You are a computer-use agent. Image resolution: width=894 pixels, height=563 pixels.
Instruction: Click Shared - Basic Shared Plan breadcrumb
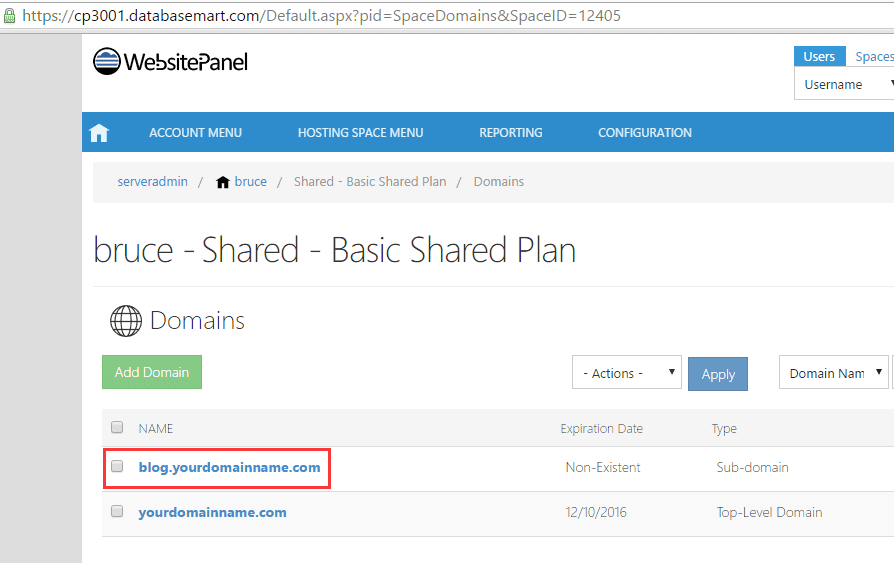pyautogui.click(x=370, y=181)
